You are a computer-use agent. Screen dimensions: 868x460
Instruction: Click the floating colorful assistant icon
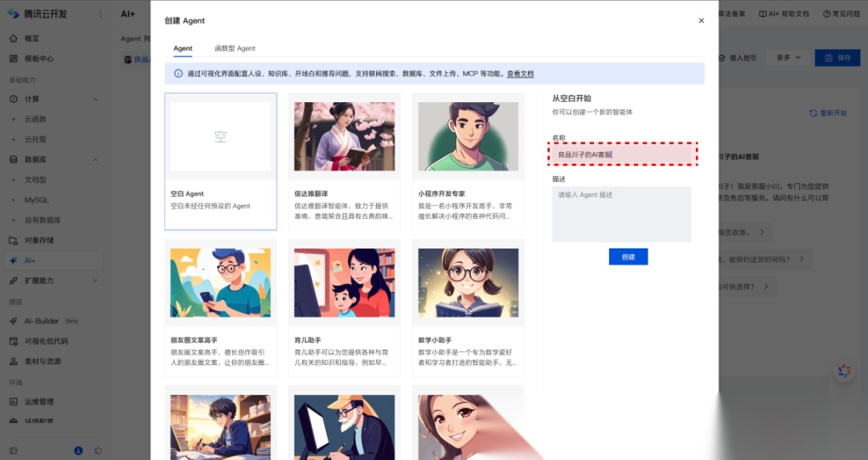(844, 372)
